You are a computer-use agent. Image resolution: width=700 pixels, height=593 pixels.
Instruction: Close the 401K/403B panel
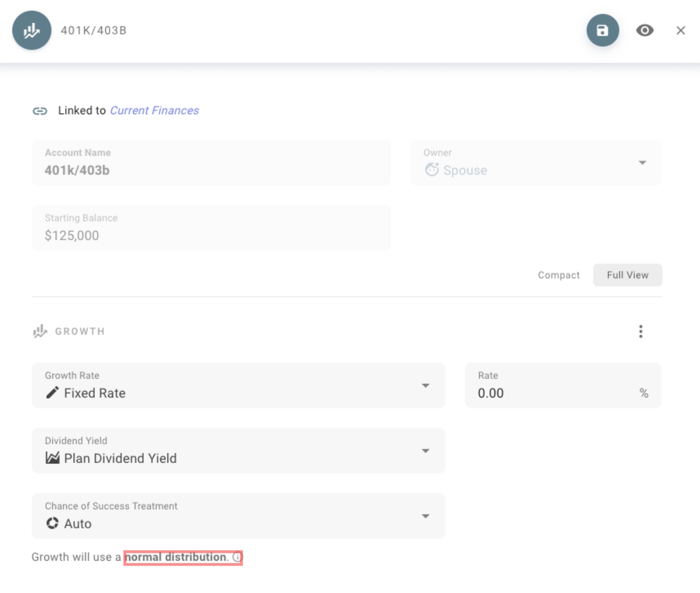pyautogui.click(x=680, y=31)
